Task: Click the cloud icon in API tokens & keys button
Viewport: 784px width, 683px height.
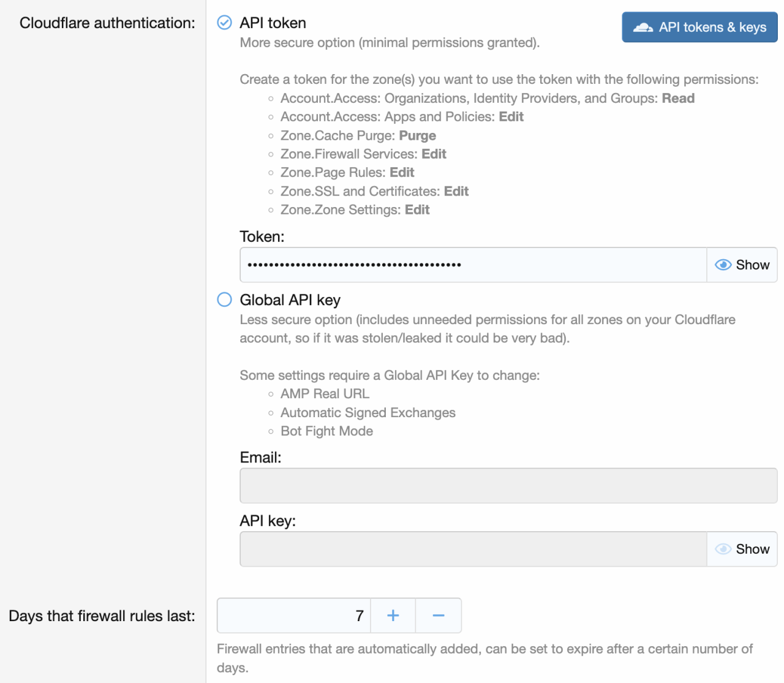Action: pyautogui.click(x=643, y=28)
